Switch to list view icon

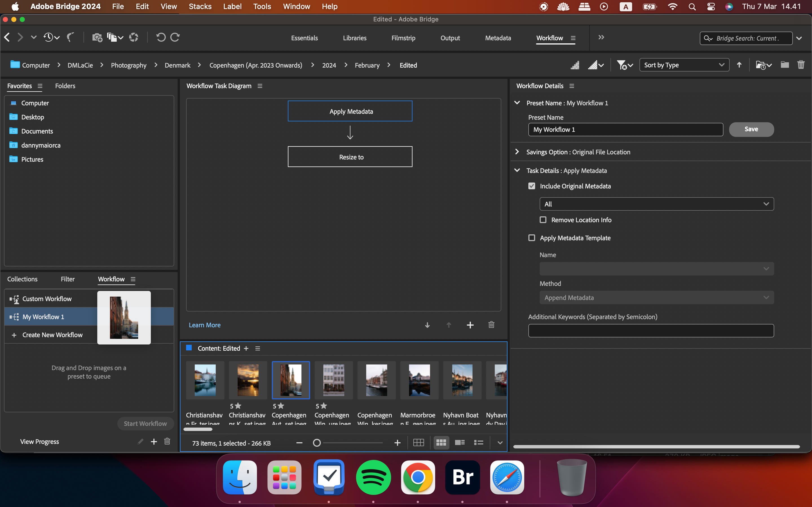[x=478, y=442]
